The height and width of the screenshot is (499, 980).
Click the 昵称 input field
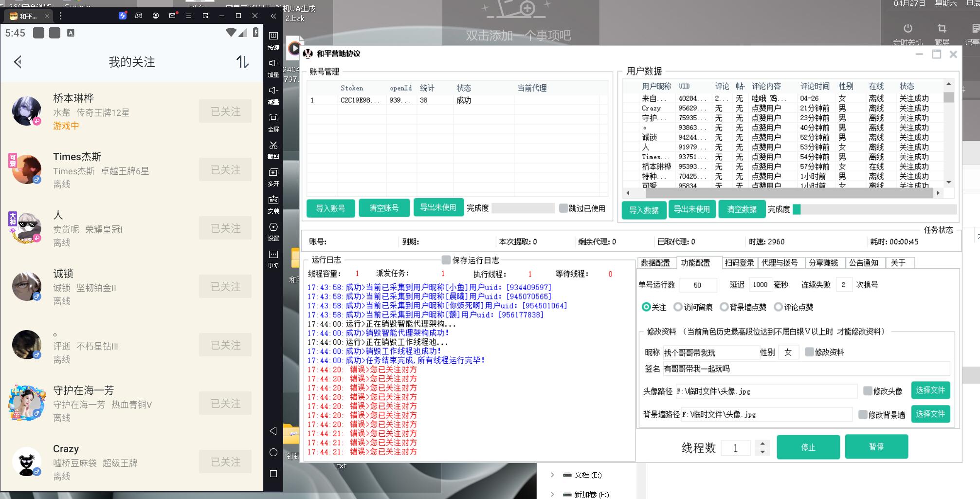pyautogui.click(x=710, y=352)
